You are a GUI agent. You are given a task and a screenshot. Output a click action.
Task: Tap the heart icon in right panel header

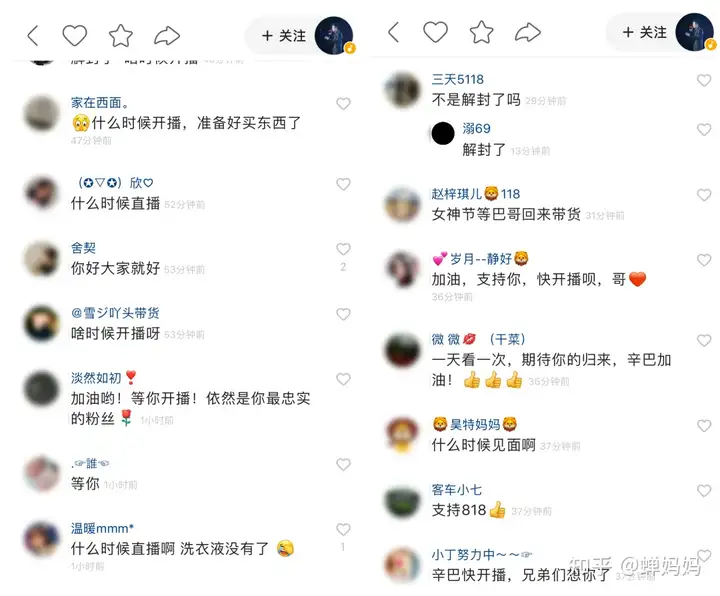click(x=435, y=32)
